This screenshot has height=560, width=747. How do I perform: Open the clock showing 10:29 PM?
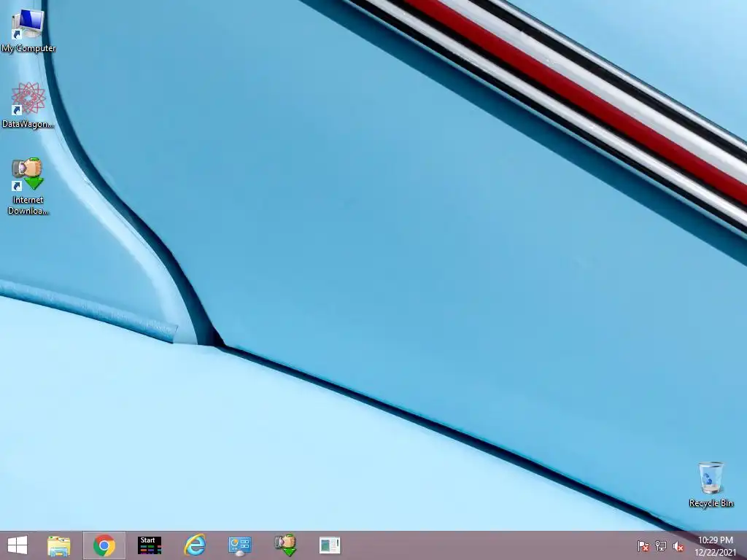tap(715, 546)
